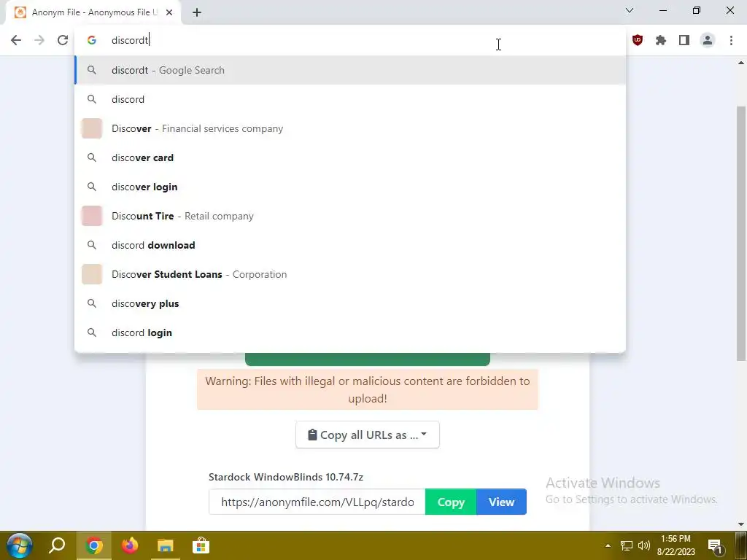
Task: Select Discover Student Loans Corporation suggestion
Action: pyautogui.click(x=350, y=274)
